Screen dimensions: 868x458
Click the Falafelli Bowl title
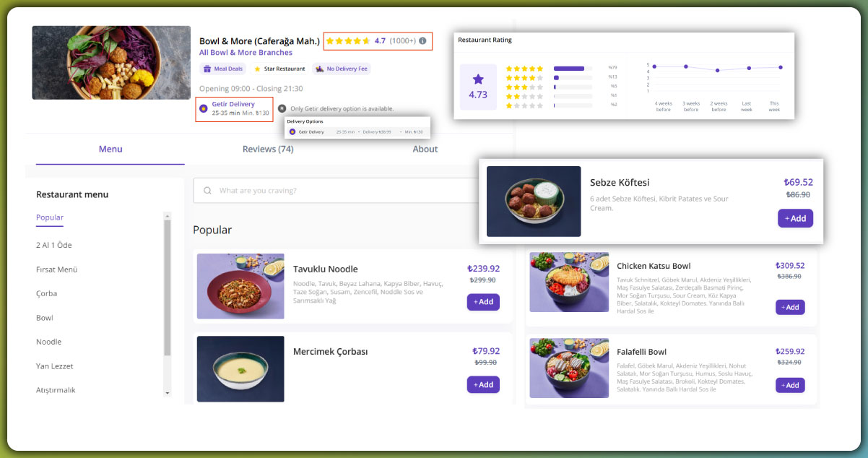click(x=641, y=352)
